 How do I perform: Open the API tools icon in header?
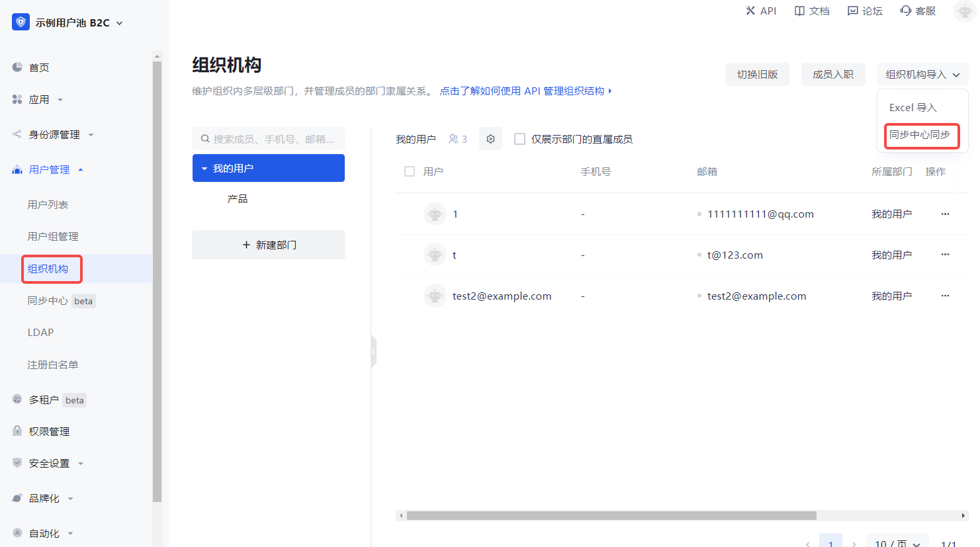coord(750,11)
